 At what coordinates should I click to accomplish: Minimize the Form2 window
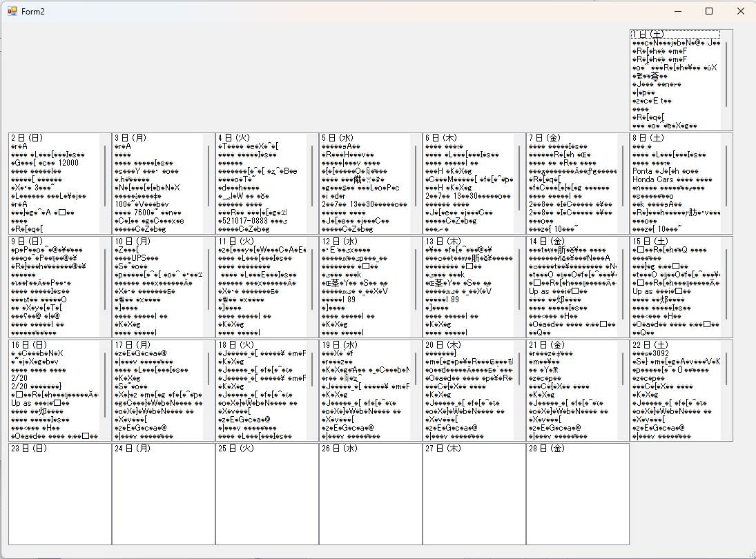click(677, 12)
